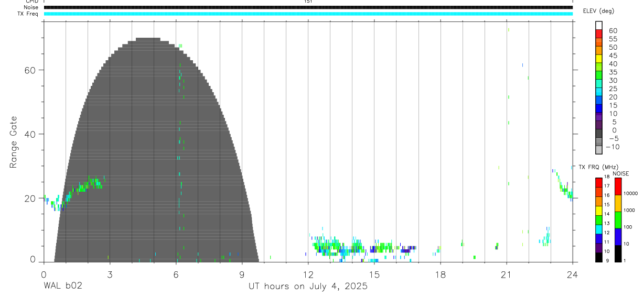Click the '6' tick on the UT hours axis

point(176,274)
